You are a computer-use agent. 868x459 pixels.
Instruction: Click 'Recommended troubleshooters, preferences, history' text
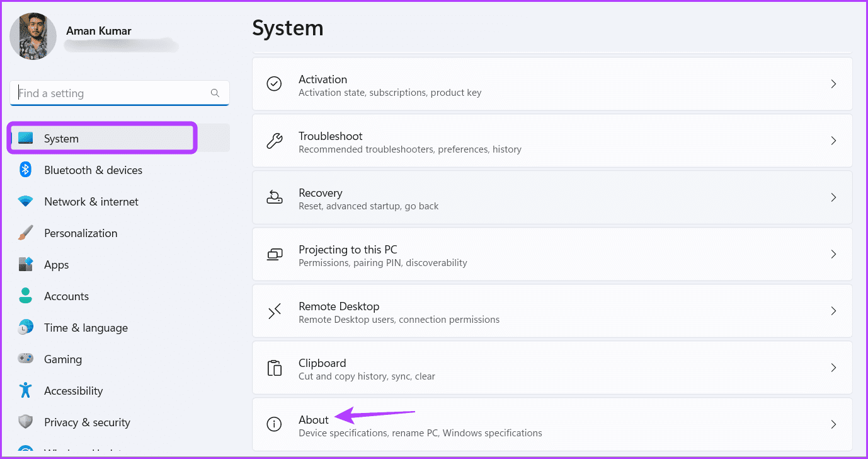tap(410, 149)
